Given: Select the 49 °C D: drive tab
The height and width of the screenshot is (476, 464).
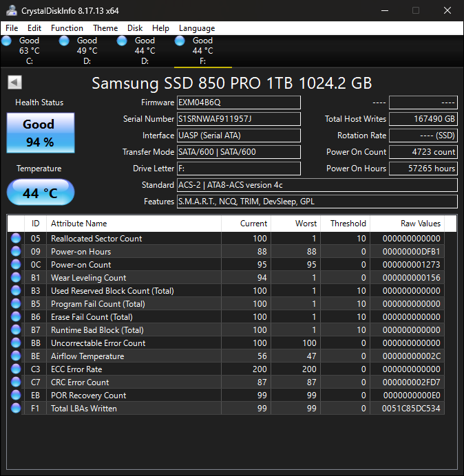Looking at the screenshot, I should point(87,51).
